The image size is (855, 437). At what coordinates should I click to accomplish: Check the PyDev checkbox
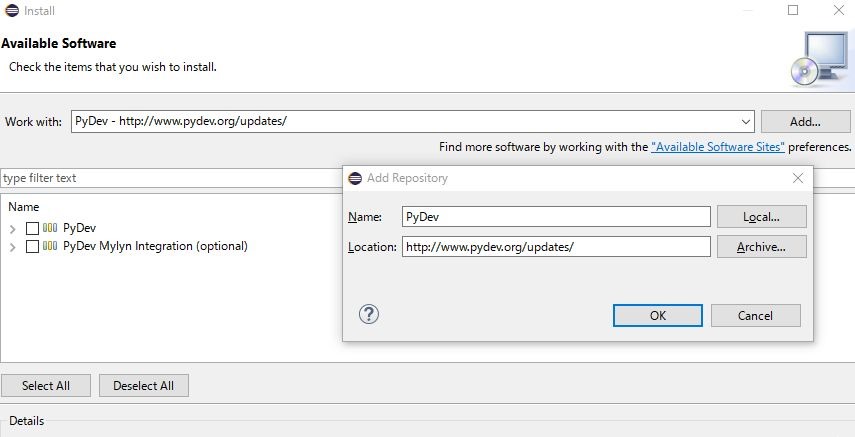[x=32, y=228]
